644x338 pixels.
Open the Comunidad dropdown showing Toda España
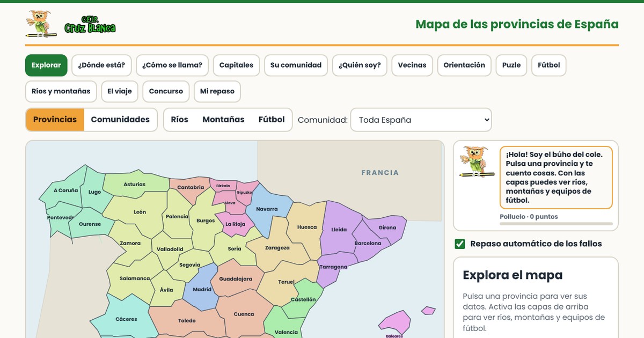(421, 120)
